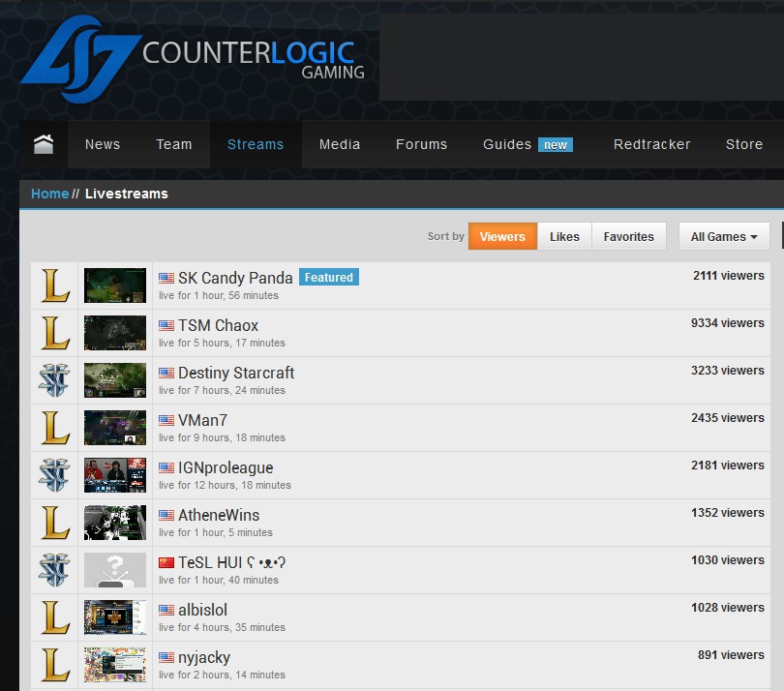Open albislol stream link

click(202, 610)
